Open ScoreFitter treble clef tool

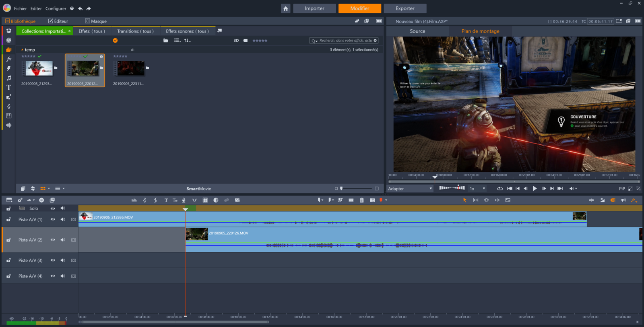tap(145, 200)
